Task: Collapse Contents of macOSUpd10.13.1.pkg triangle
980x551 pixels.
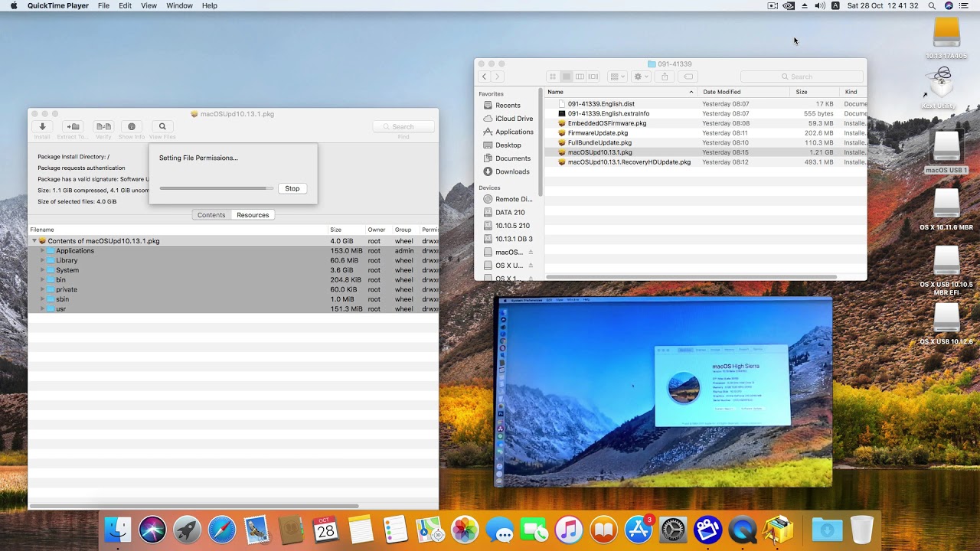Action: click(x=34, y=241)
